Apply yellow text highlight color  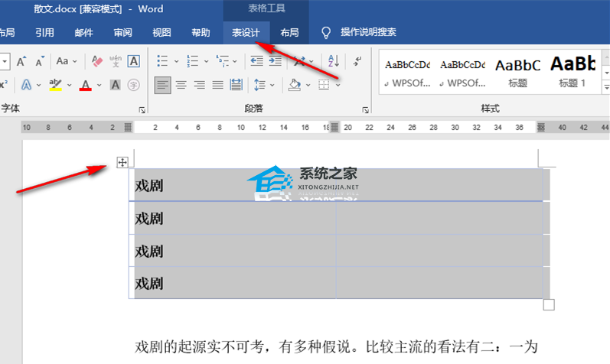56,84
